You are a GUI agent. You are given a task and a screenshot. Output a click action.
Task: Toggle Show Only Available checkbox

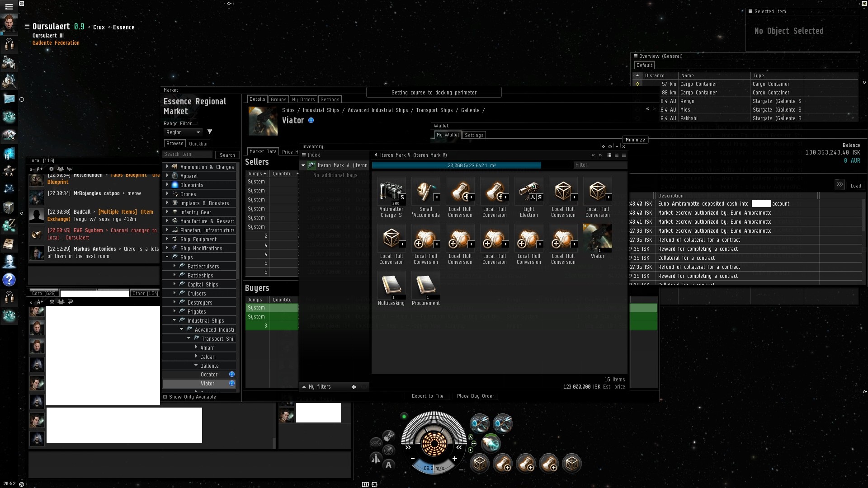[165, 397]
